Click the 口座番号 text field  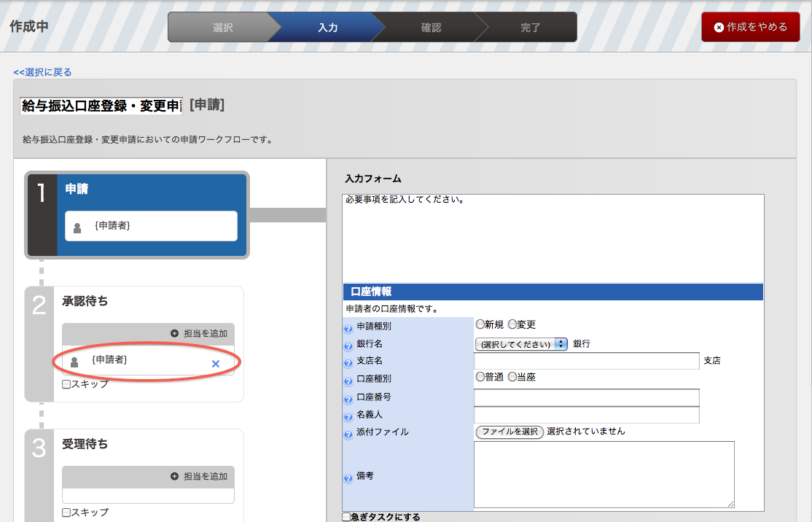click(x=587, y=398)
